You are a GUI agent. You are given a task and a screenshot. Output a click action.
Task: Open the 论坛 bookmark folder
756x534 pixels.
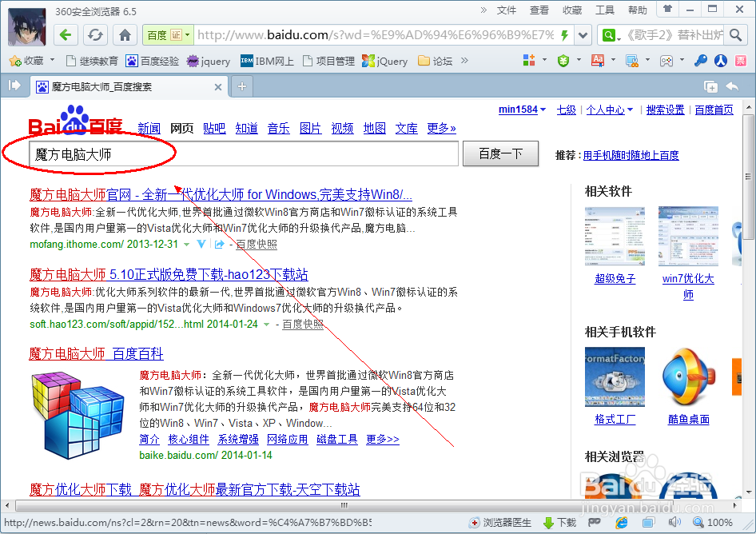(436, 61)
